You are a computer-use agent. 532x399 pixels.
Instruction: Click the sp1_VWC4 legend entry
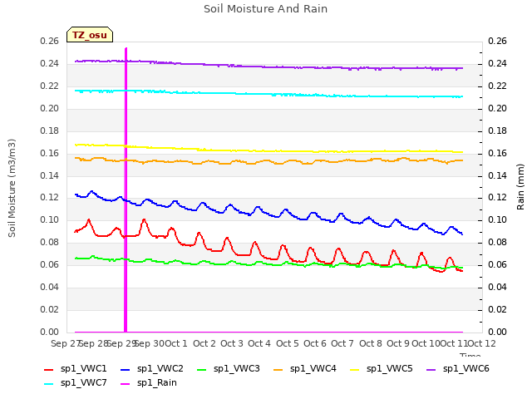(305, 368)
